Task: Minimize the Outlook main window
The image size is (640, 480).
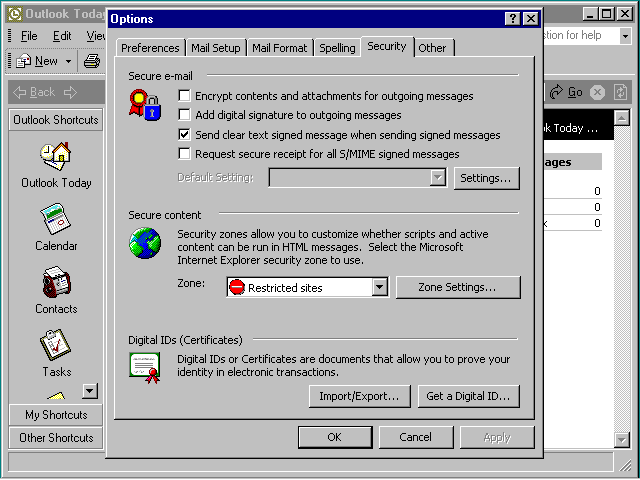Action: (x=590, y=14)
